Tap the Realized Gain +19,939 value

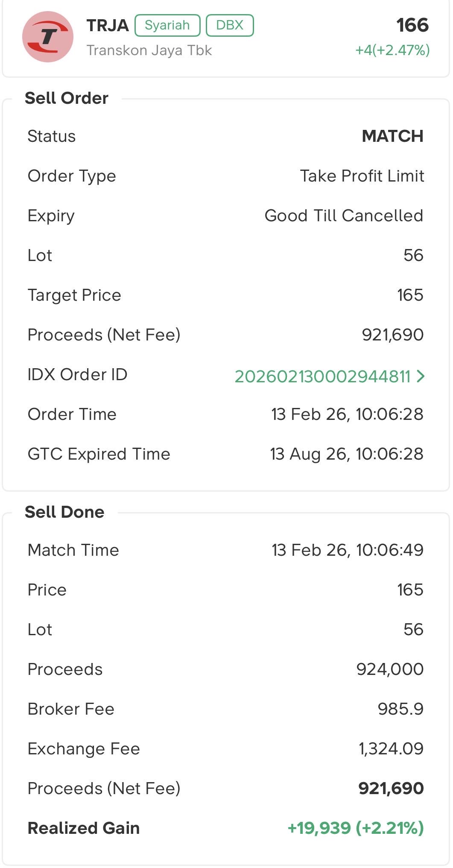(356, 828)
